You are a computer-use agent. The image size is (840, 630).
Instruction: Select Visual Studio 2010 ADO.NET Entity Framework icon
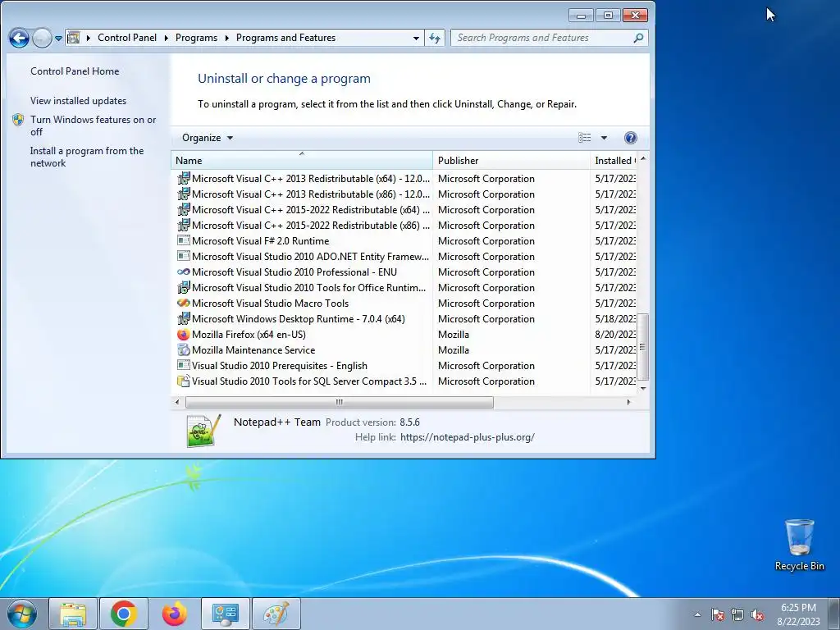(x=183, y=256)
